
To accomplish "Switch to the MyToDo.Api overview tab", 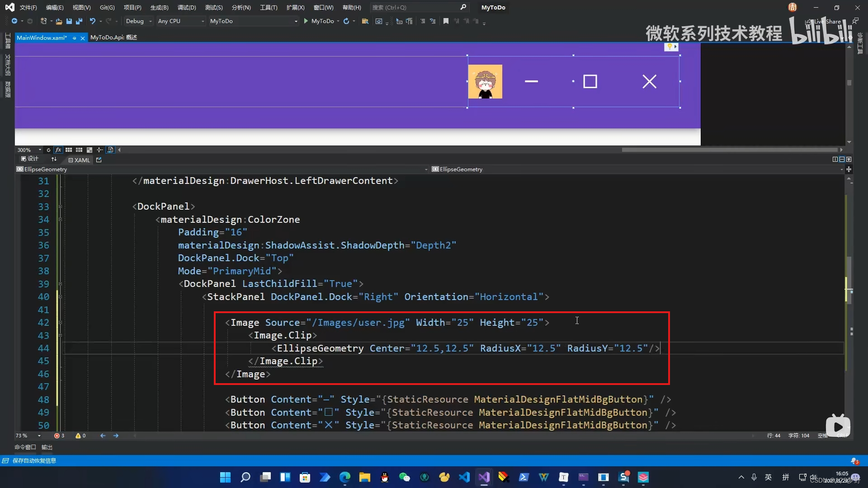I will [x=113, y=38].
